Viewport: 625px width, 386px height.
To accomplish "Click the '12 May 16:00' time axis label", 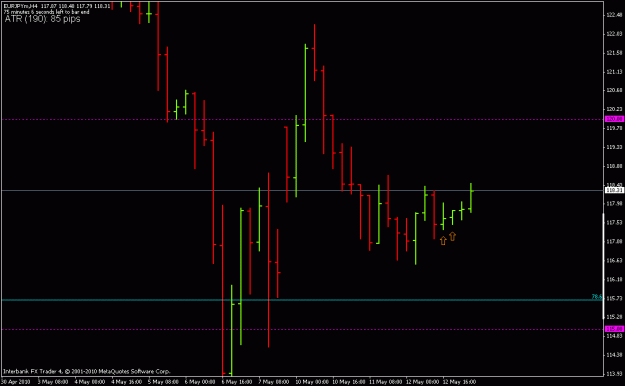I will pyautogui.click(x=459, y=382).
